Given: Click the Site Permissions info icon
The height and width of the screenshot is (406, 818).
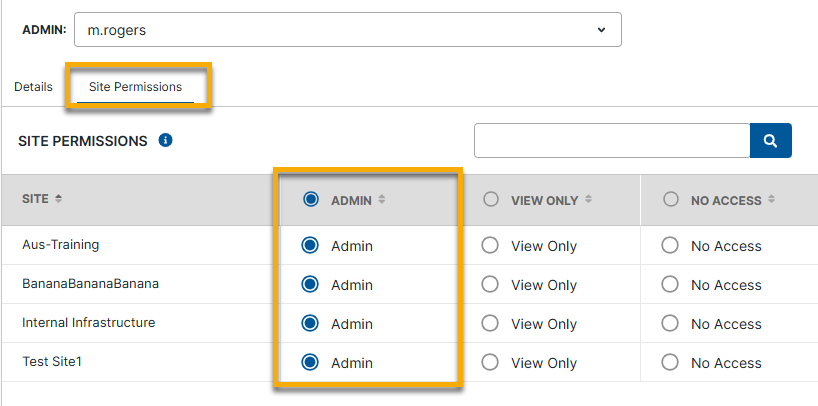Looking at the screenshot, I should 166,141.
